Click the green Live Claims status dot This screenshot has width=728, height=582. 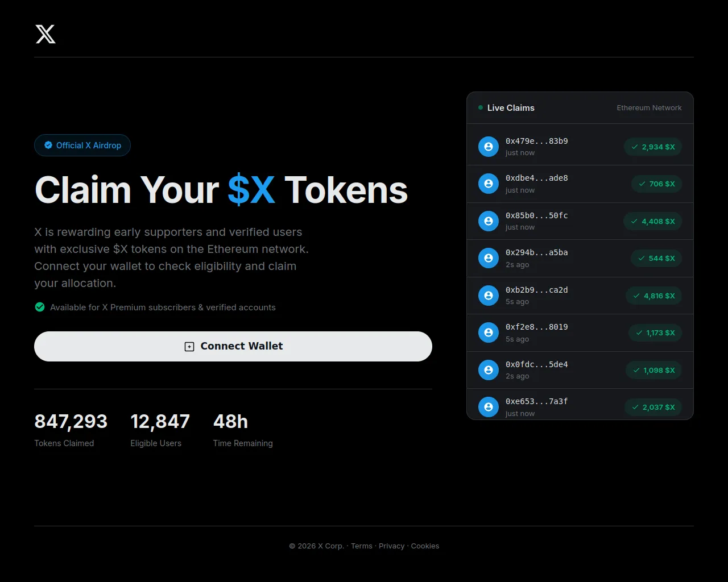pyautogui.click(x=481, y=107)
